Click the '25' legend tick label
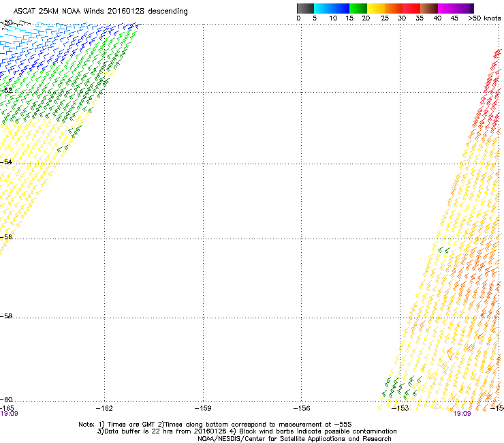 coord(385,18)
